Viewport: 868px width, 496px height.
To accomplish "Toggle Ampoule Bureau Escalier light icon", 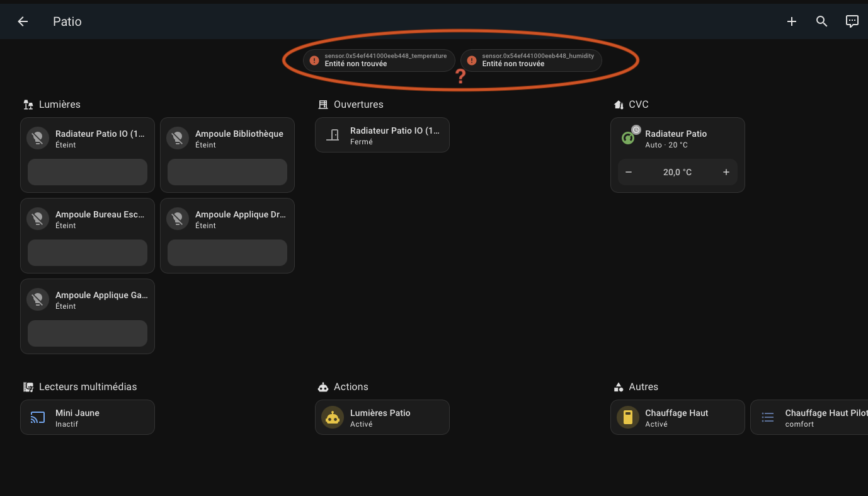I will (x=38, y=219).
